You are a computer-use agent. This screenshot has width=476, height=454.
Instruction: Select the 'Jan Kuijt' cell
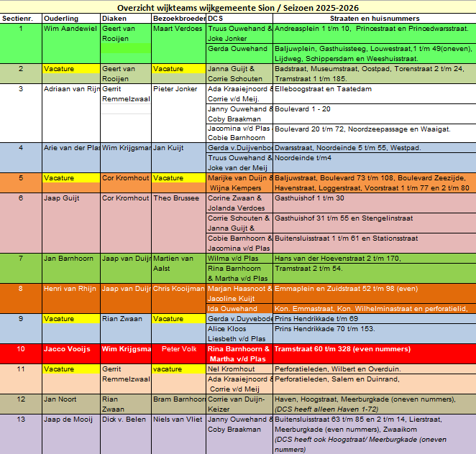click(x=170, y=148)
